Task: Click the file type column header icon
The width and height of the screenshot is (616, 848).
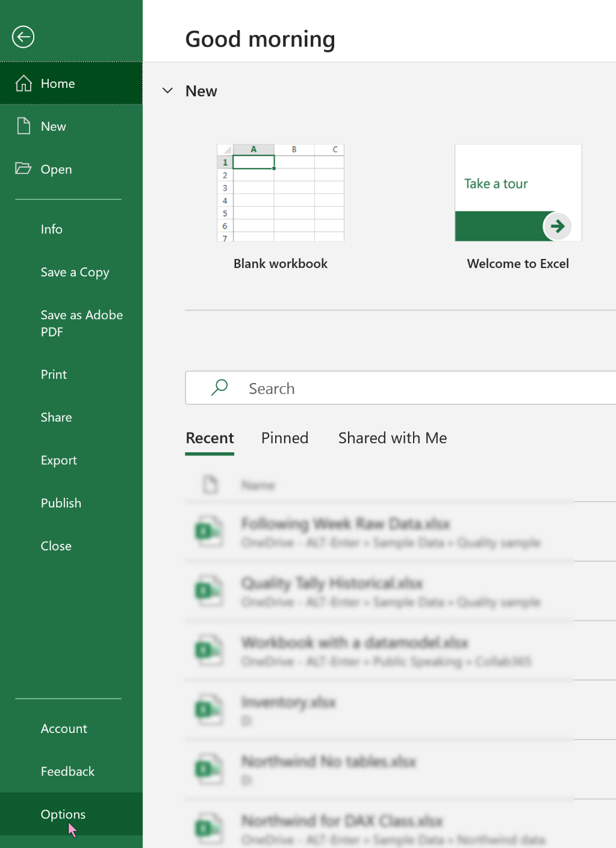Action: click(210, 484)
